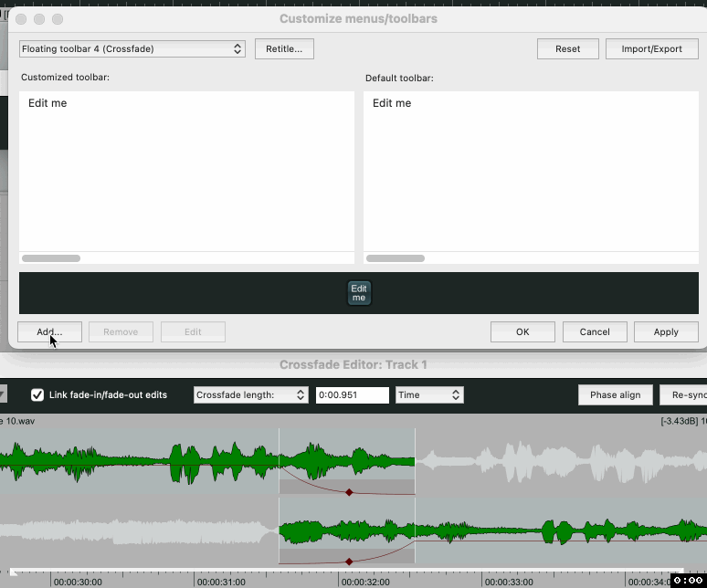The image size is (707, 588).
Task: Click the Retitle... button
Action: click(x=284, y=48)
